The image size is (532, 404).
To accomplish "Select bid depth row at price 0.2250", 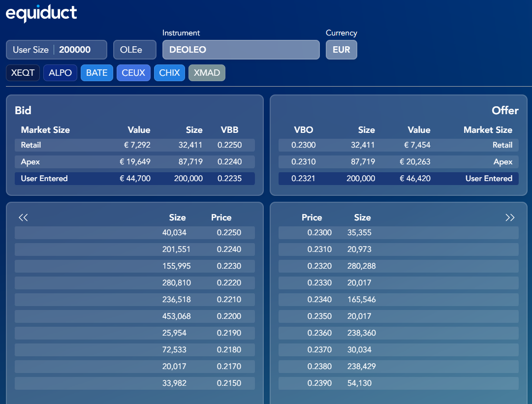I will [x=135, y=233].
